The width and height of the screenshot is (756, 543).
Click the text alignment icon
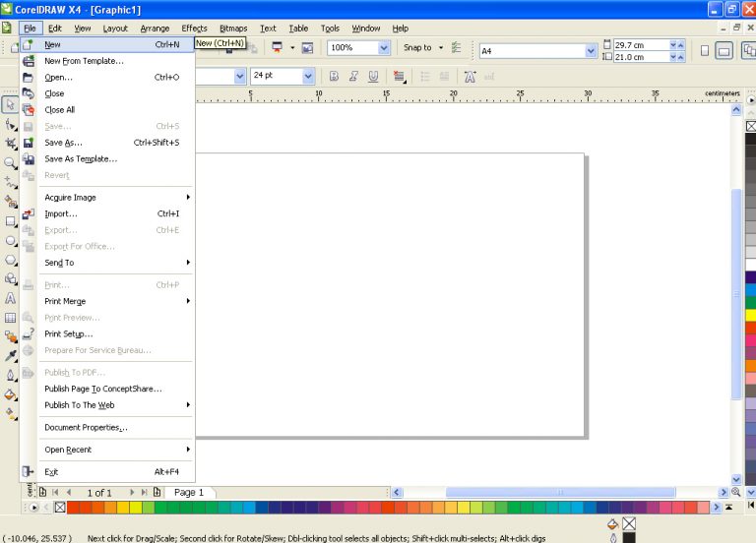399,77
